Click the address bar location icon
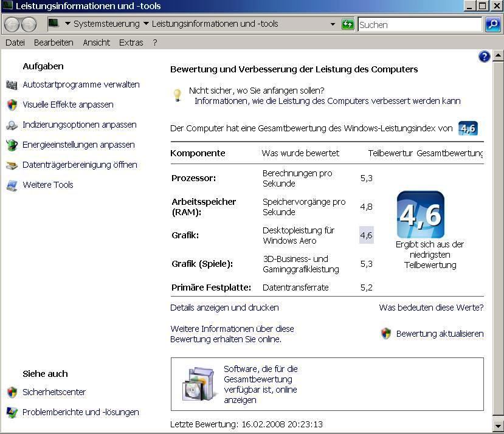The width and height of the screenshot is (504, 434). pyautogui.click(x=54, y=24)
